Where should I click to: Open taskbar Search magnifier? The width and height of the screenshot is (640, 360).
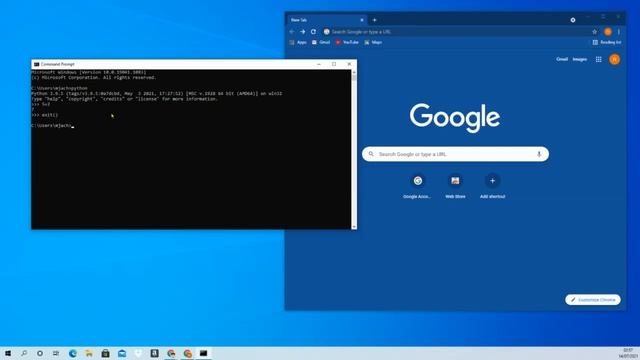24,353
